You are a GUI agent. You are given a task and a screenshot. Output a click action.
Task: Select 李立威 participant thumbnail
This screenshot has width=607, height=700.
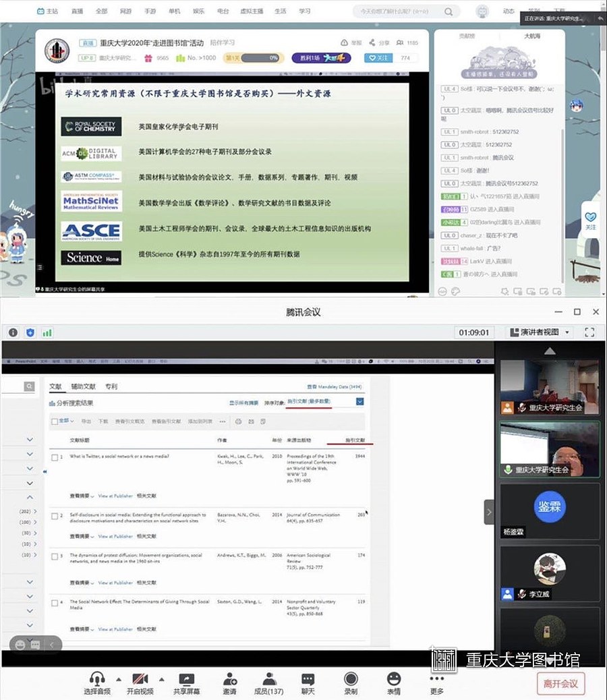[x=550, y=574]
